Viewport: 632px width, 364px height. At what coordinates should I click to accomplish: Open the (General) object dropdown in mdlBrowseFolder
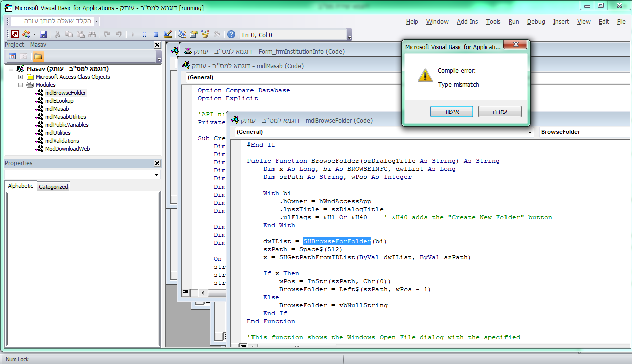pos(530,132)
